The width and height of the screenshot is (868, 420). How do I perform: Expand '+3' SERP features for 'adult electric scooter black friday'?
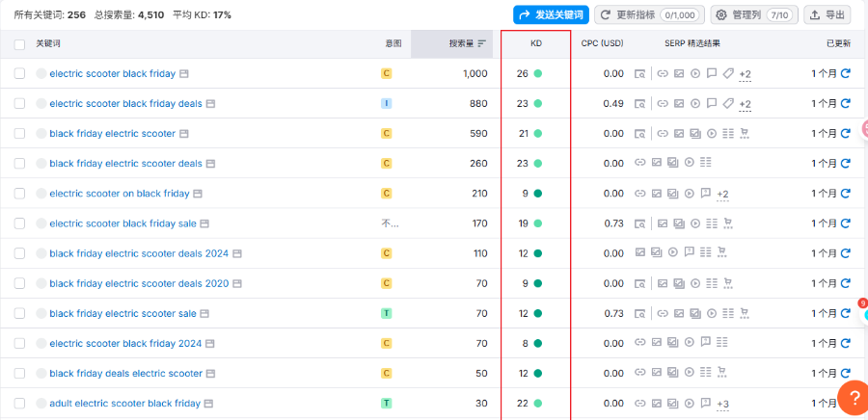722,404
